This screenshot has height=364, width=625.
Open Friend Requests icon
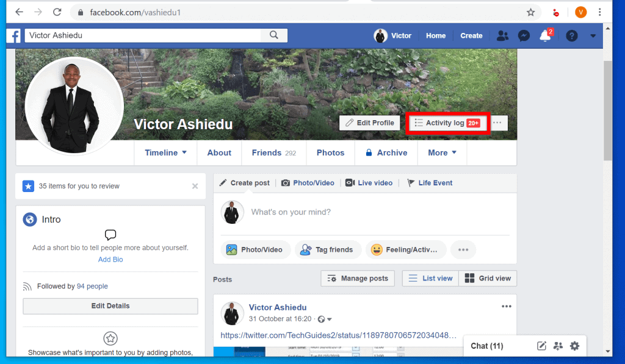click(502, 36)
